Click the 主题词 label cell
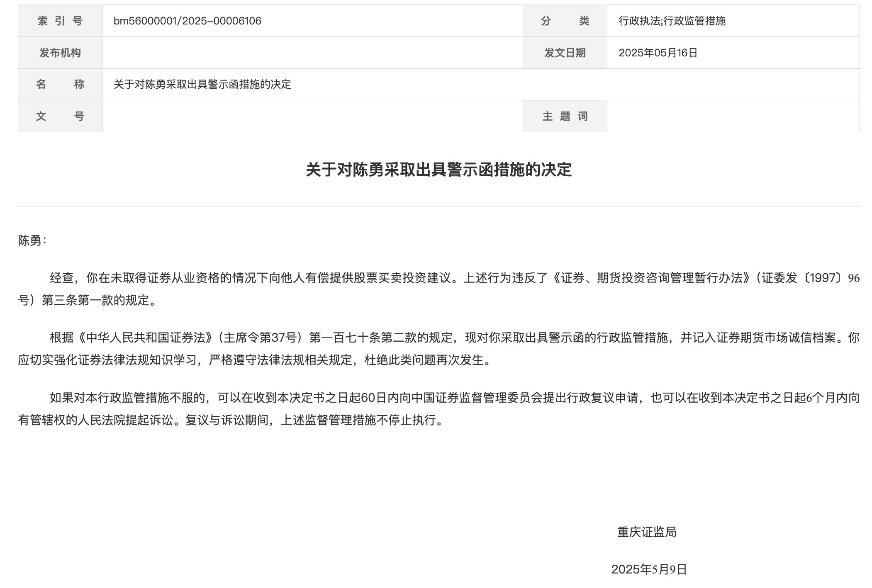The height and width of the screenshot is (588, 872). 565,116
